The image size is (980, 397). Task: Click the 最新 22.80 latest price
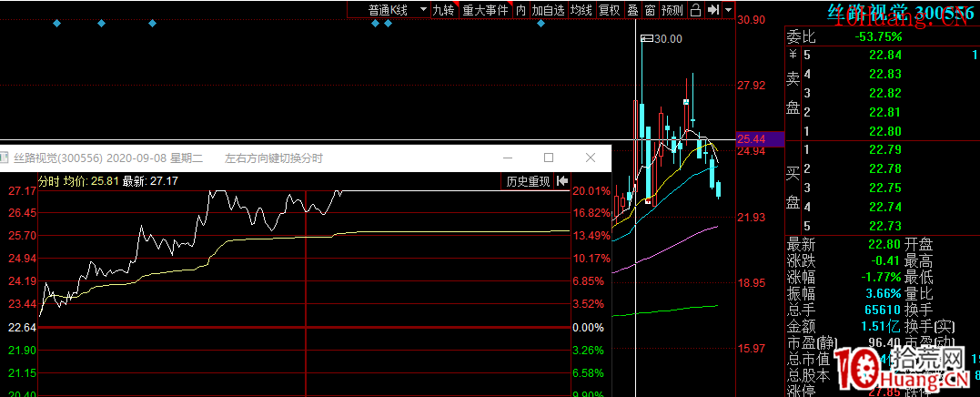pos(885,244)
